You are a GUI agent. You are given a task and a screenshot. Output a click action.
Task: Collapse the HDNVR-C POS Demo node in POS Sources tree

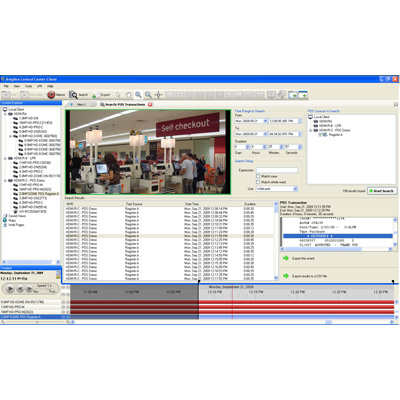click(310, 130)
